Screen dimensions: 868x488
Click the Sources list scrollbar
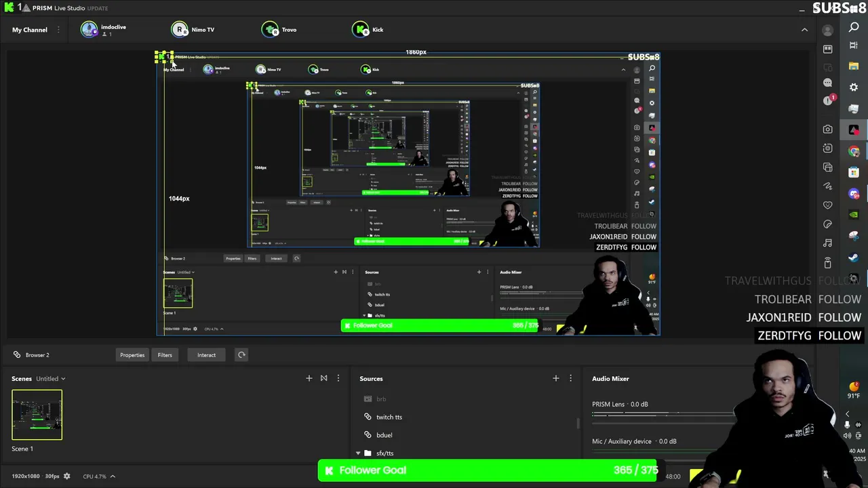[x=578, y=424]
